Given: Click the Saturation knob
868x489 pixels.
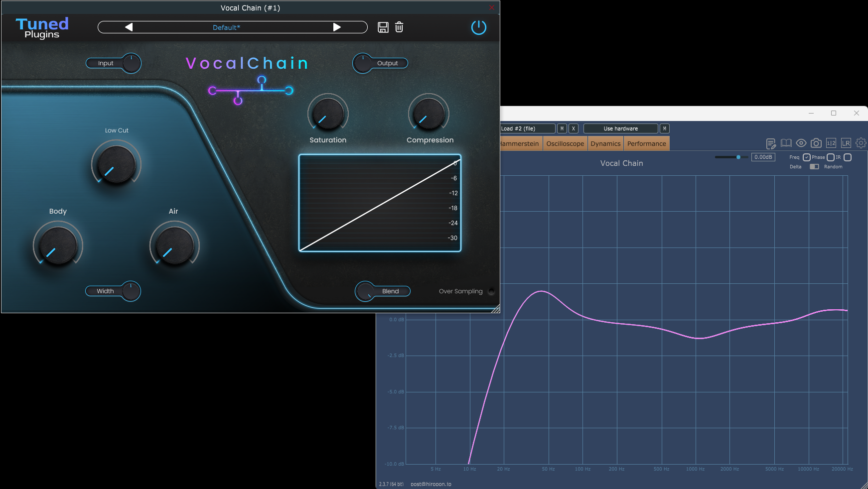Looking at the screenshot, I should click(328, 113).
